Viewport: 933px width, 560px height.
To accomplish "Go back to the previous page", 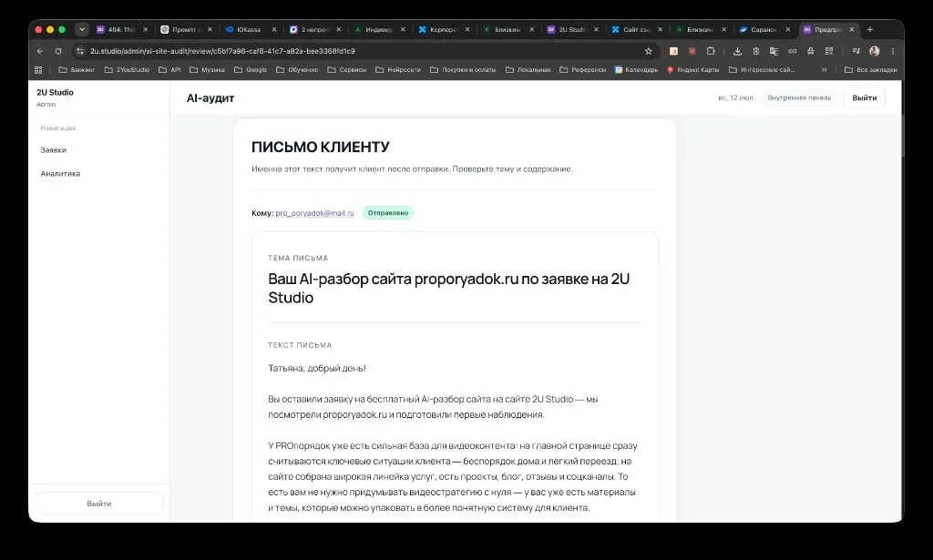I will point(40,51).
